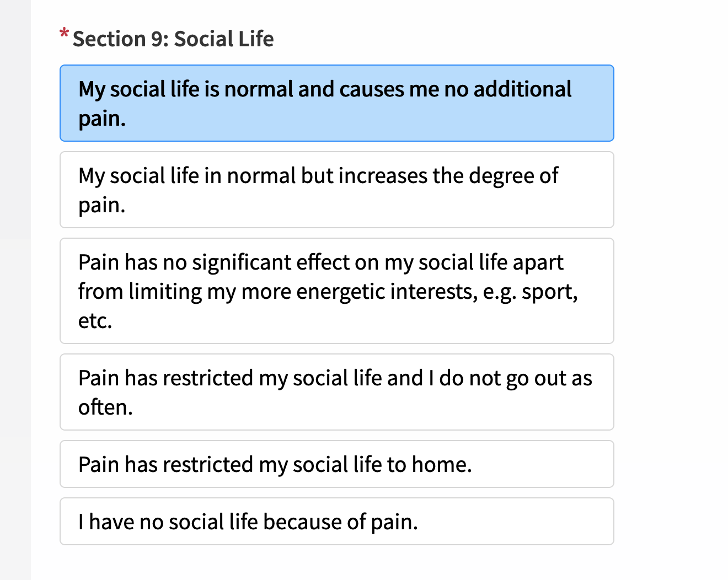The image size is (728, 580).
Task: Choose the 'do not go out as often' answer
Action: tap(336, 392)
